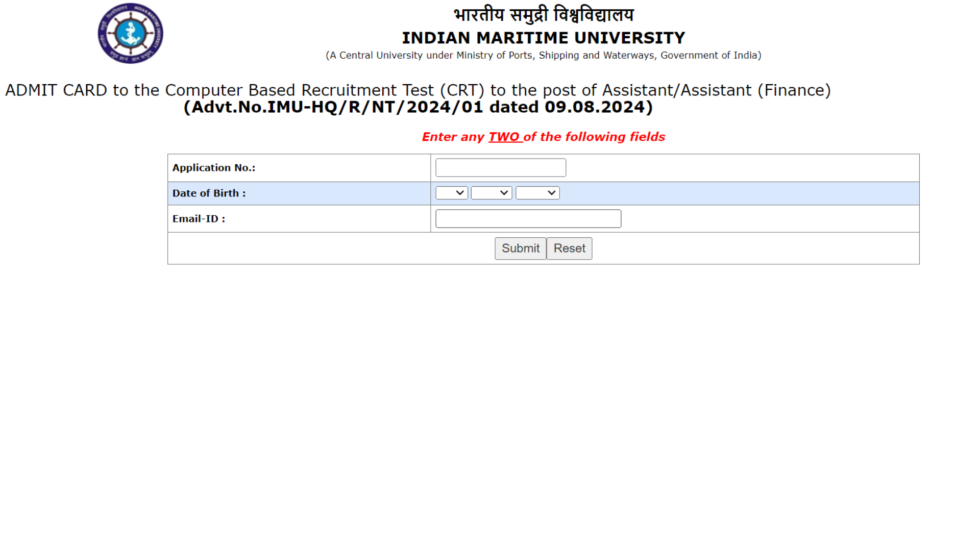Click the 'Email-ID :' label
The image size is (980, 551).
point(199,219)
